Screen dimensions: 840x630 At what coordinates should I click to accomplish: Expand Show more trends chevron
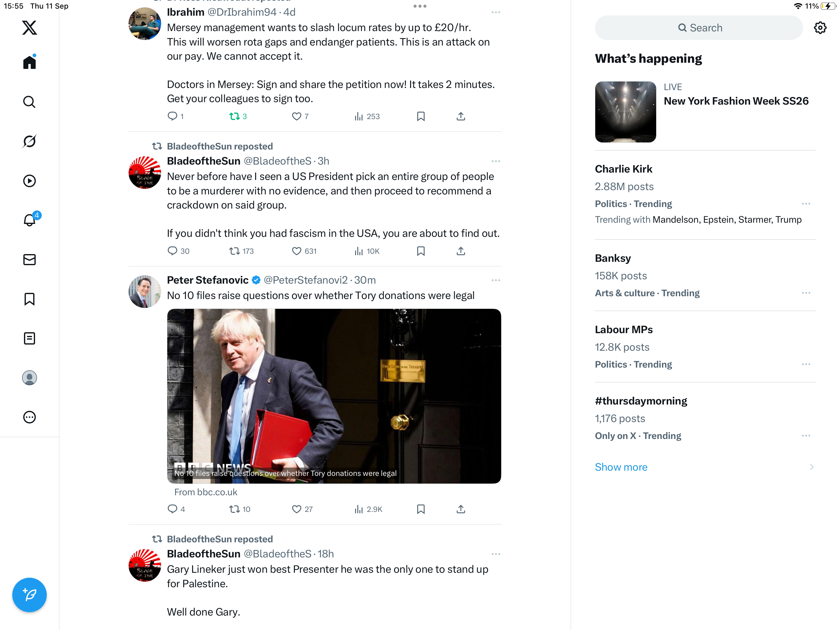pos(811,467)
